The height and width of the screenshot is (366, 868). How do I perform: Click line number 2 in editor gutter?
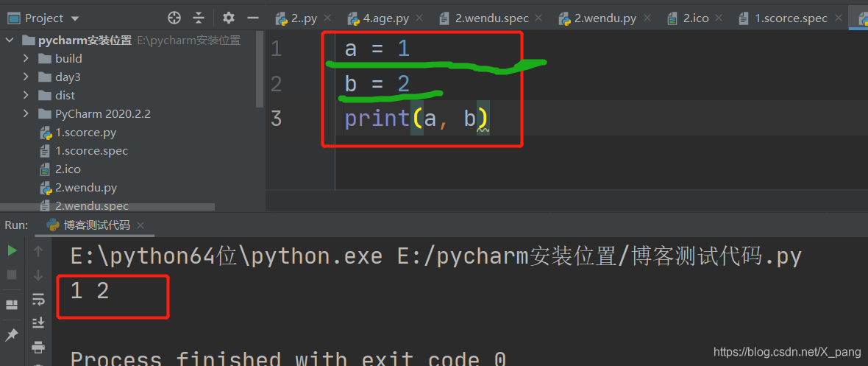click(x=277, y=84)
